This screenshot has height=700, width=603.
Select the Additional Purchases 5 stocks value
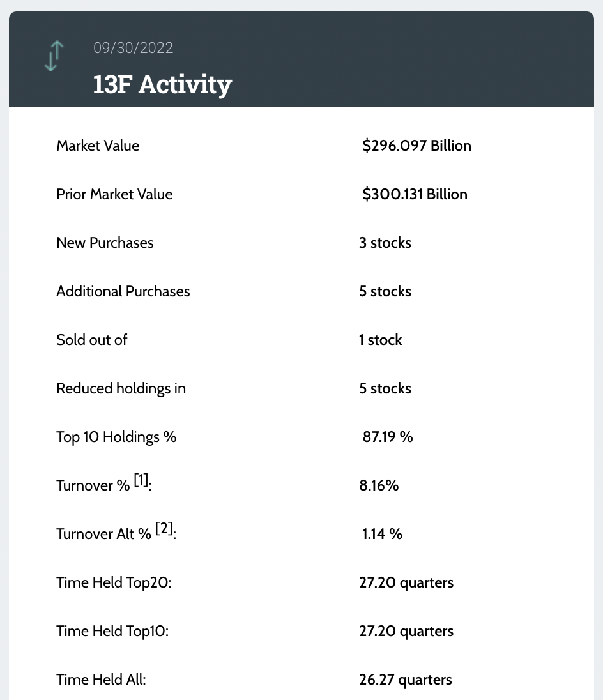[x=385, y=291]
